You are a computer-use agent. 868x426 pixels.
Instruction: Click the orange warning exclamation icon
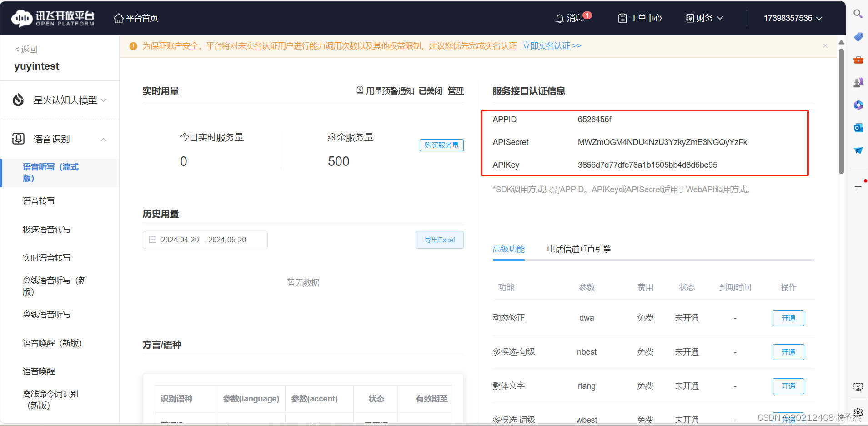(133, 46)
